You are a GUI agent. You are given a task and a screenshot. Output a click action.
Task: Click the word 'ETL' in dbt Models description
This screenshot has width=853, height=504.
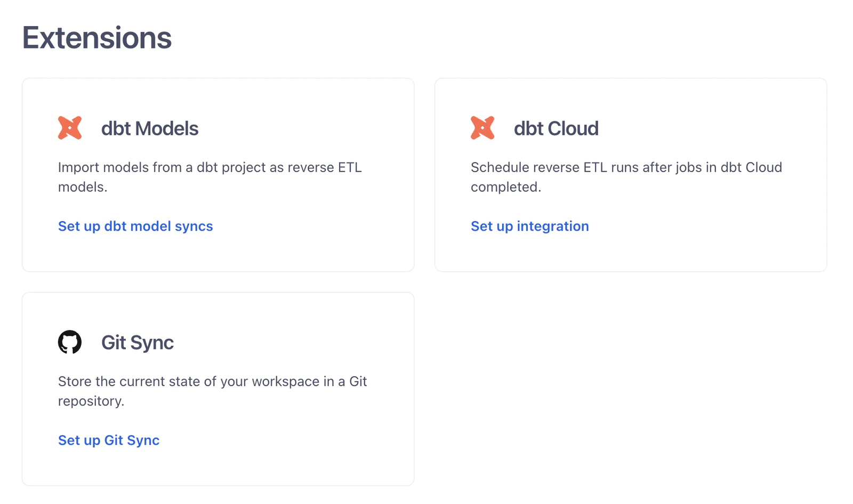(x=350, y=167)
